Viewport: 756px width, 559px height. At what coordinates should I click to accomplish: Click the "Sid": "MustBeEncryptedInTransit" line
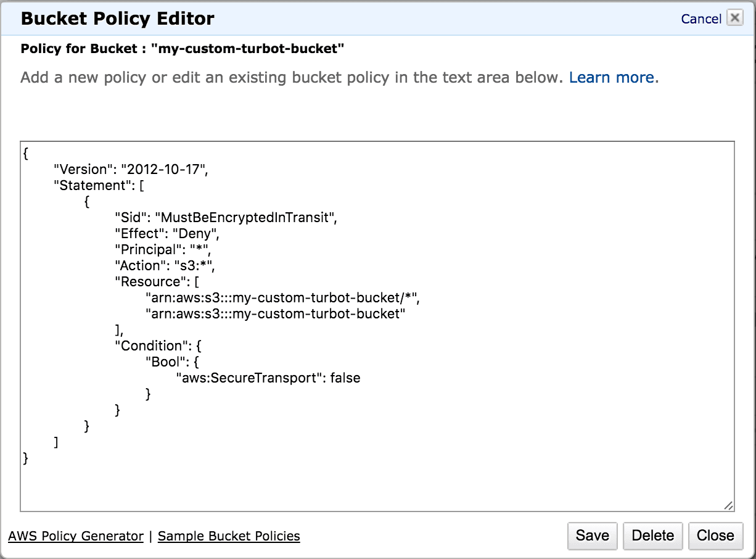point(227,217)
